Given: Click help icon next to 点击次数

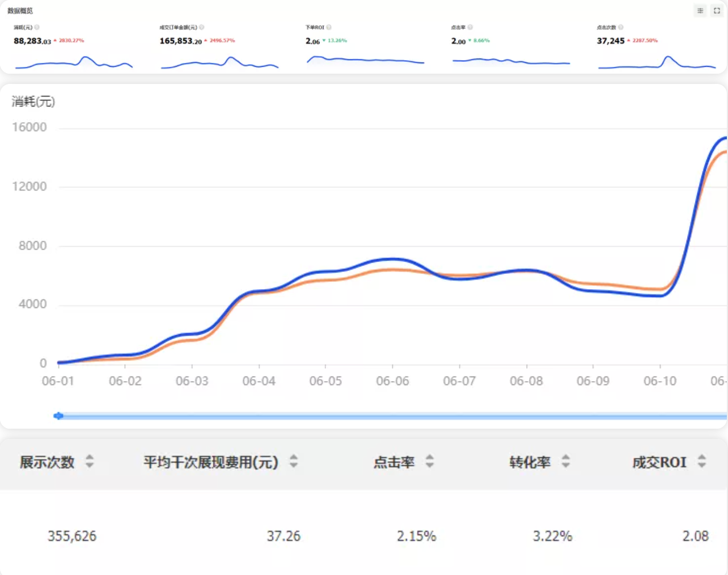Looking at the screenshot, I should pyautogui.click(x=621, y=27).
